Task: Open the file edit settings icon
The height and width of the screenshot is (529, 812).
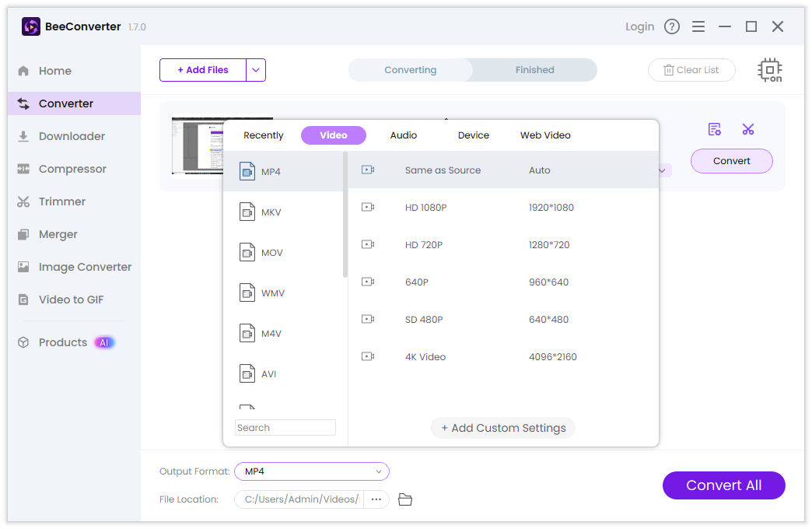Action: [715, 129]
